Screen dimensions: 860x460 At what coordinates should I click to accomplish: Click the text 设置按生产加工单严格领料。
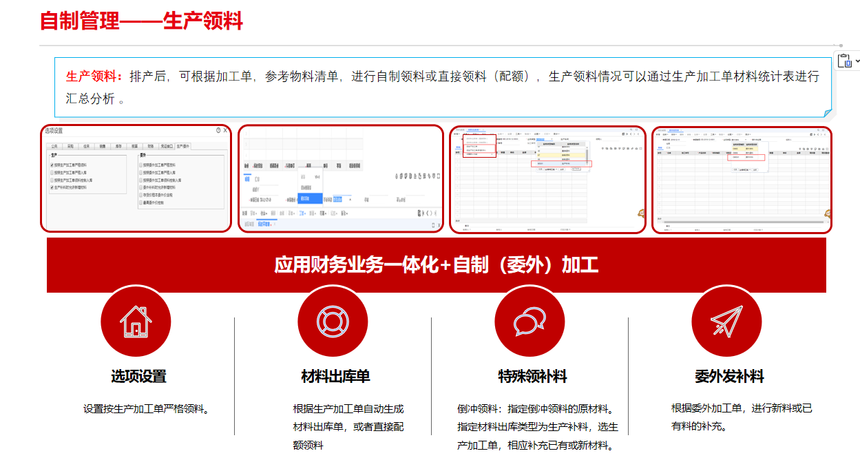pos(146,409)
